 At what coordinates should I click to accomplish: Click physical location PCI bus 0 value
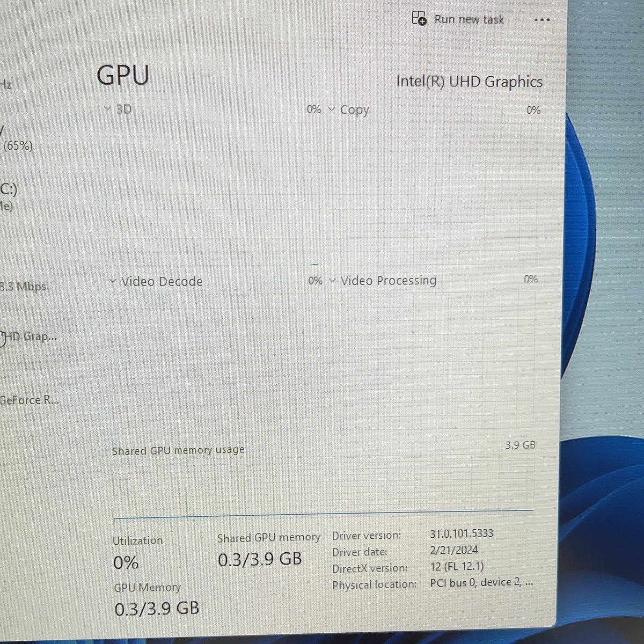coord(481,582)
